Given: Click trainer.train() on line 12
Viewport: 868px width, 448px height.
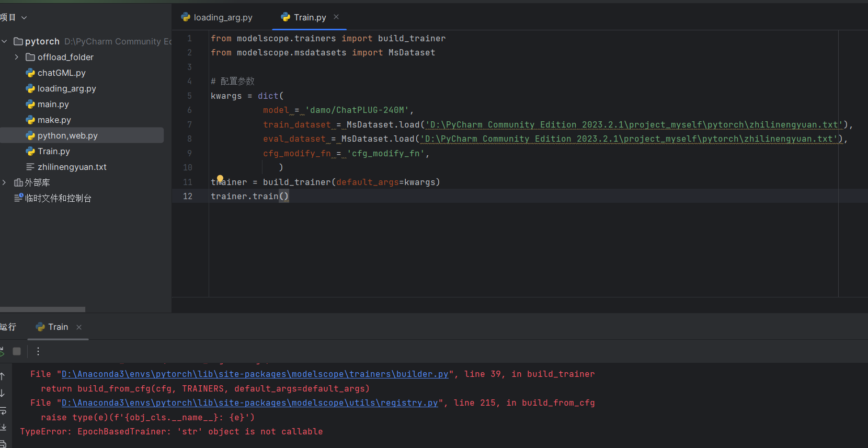Looking at the screenshot, I should point(250,197).
